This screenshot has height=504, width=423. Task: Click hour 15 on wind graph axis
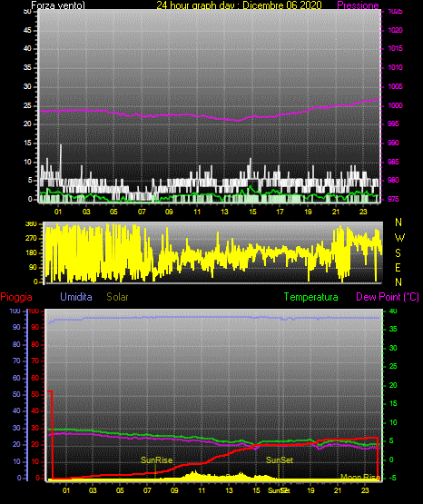pyautogui.click(x=252, y=212)
